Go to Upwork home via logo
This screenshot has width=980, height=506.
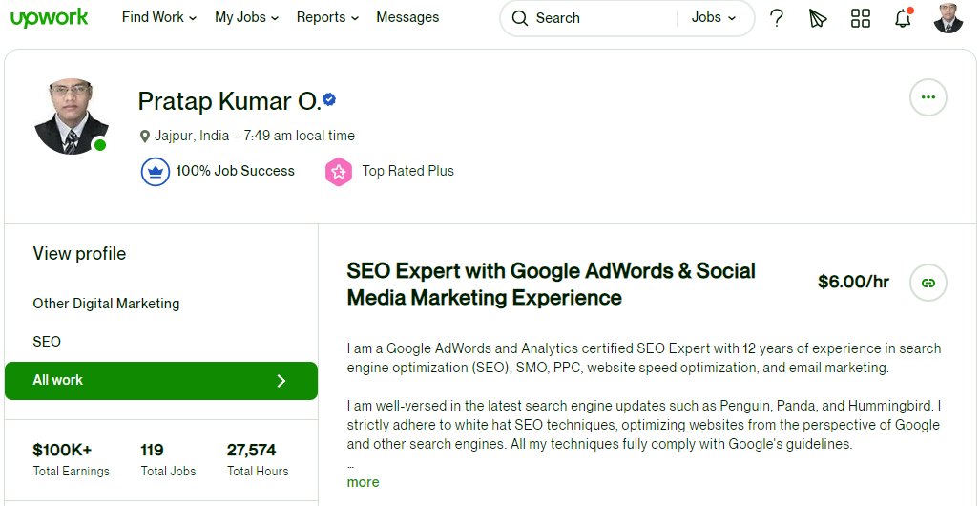(x=50, y=18)
